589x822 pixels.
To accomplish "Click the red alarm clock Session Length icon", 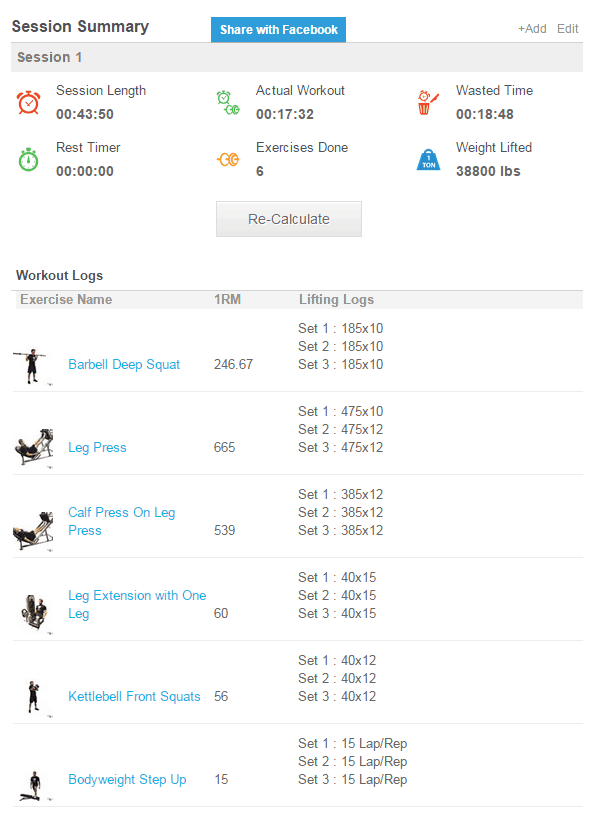I will pyautogui.click(x=28, y=102).
